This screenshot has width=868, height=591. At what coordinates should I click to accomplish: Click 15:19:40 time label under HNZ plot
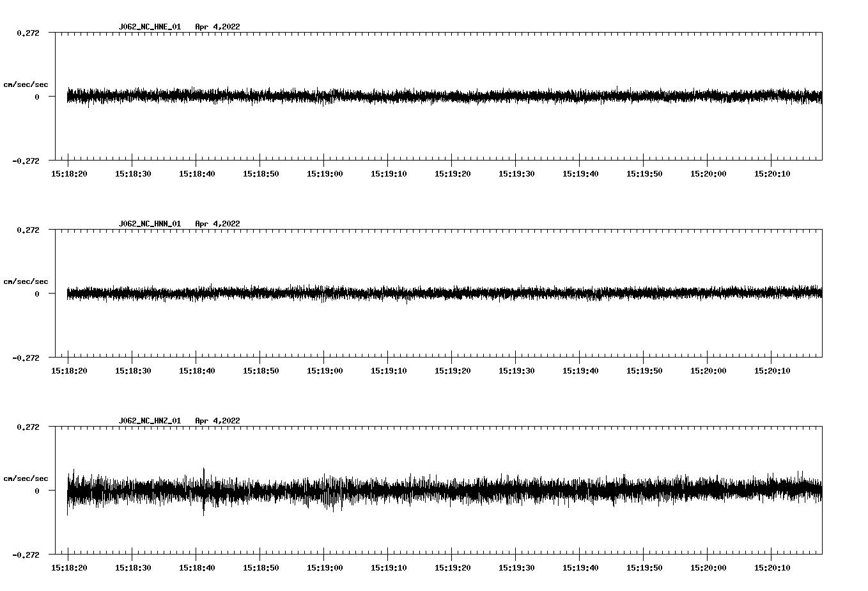pos(580,568)
